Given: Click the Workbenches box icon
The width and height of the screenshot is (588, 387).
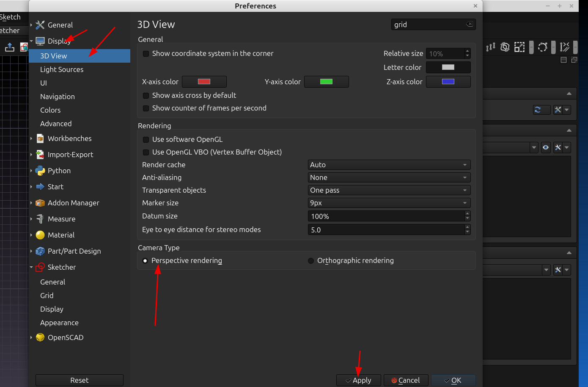Looking at the screenshot, I should (x=40, y=138).
